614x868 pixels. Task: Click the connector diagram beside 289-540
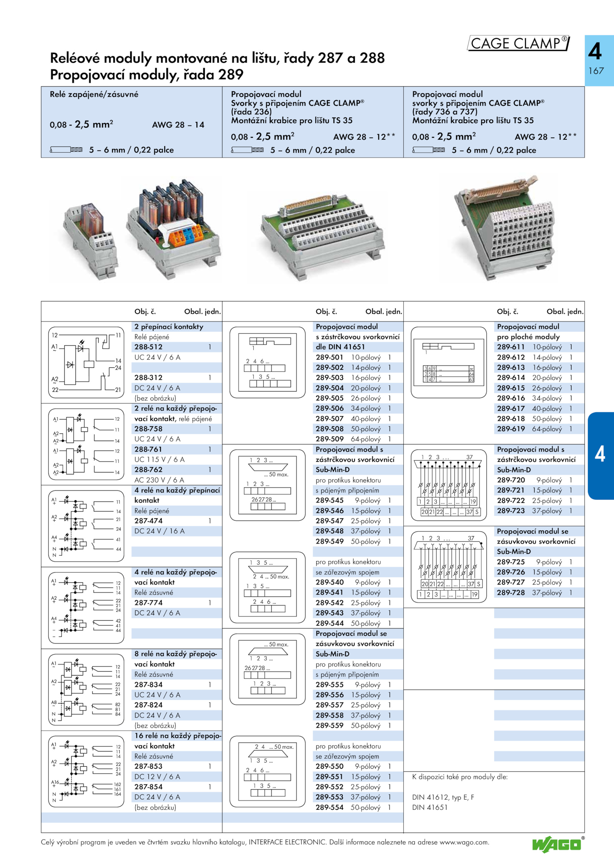[267, 588]
